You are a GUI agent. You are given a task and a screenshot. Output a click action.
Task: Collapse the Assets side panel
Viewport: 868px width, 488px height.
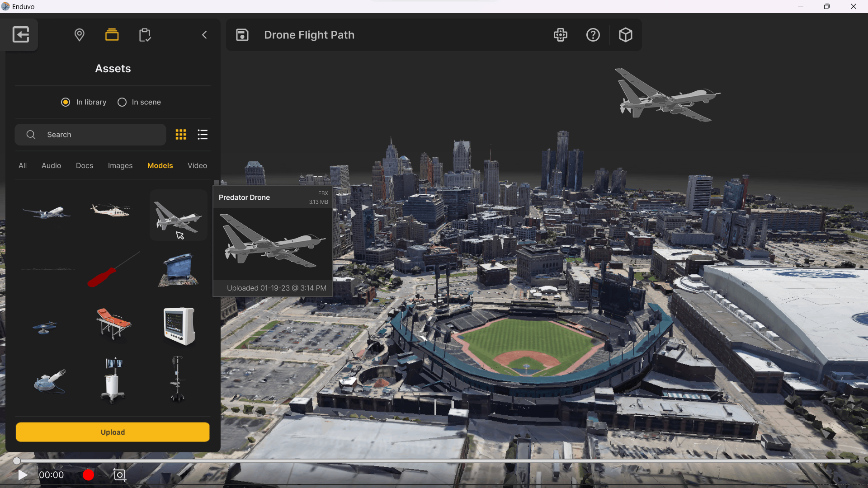[204, 35]
